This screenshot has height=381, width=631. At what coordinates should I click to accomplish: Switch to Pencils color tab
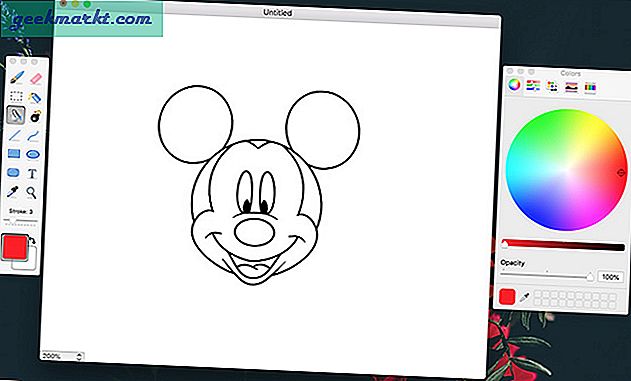pos(590,87)
